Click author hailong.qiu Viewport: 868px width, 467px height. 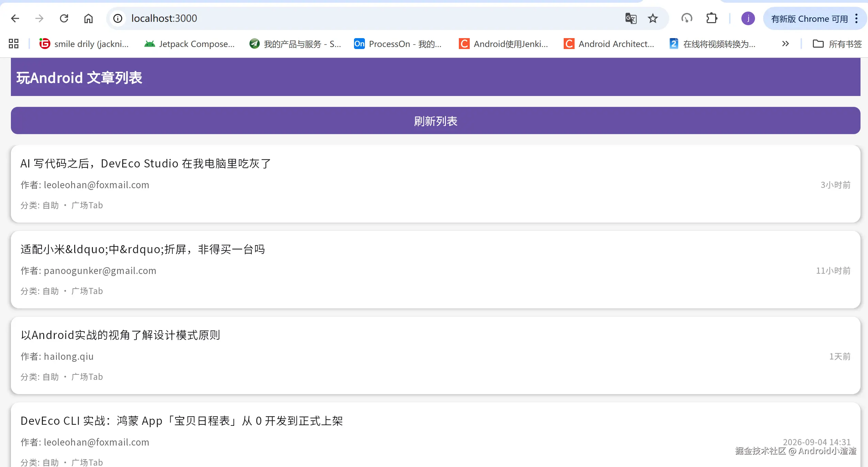tap(69, 356)
